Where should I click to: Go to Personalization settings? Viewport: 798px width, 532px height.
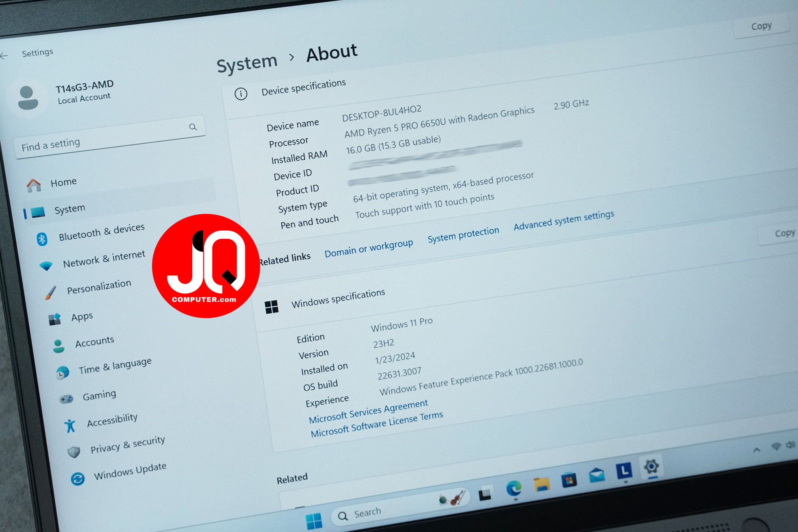tap(99, 287)
